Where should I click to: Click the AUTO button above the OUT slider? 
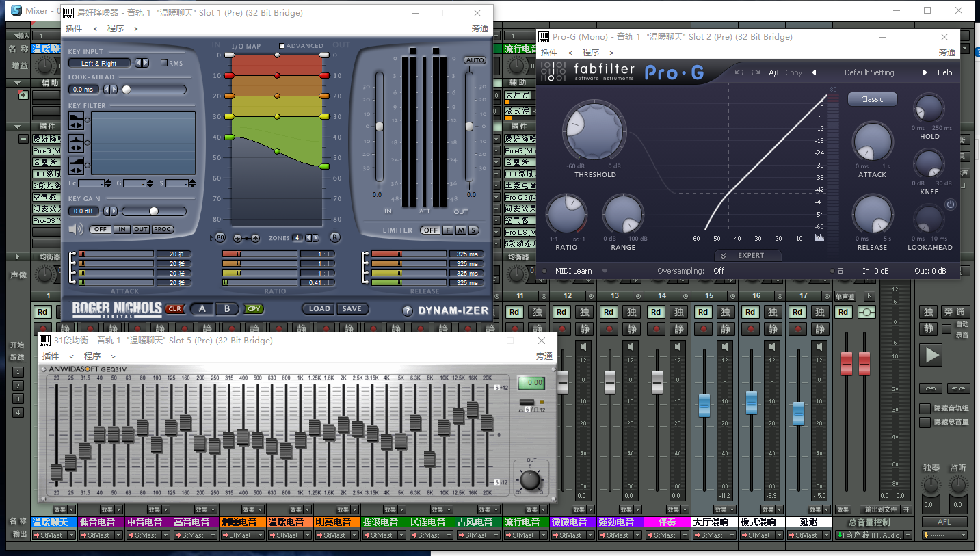(x=475, y=60)
